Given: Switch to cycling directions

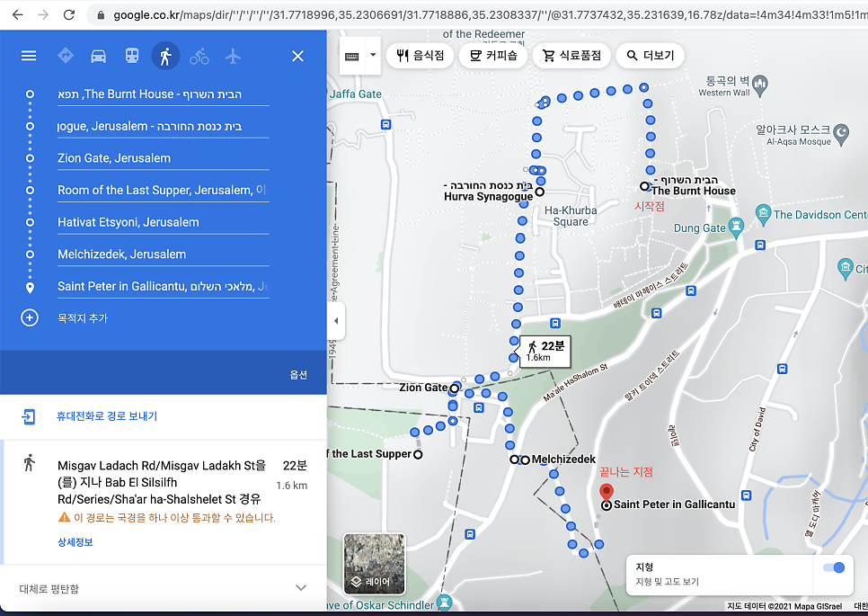Looking at the screenshot, I should [199, 56].
